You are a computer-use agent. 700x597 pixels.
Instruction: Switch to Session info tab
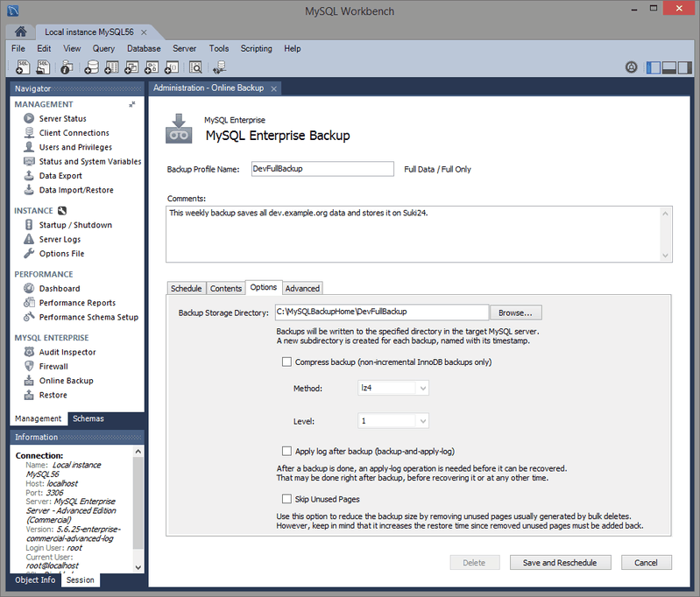[81, 580]
